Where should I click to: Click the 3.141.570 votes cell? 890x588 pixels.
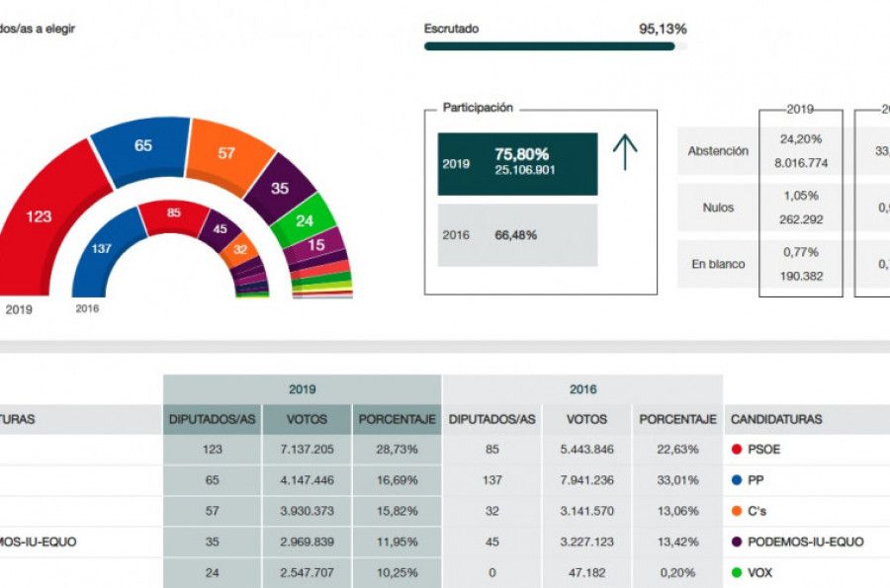[586, 511]
